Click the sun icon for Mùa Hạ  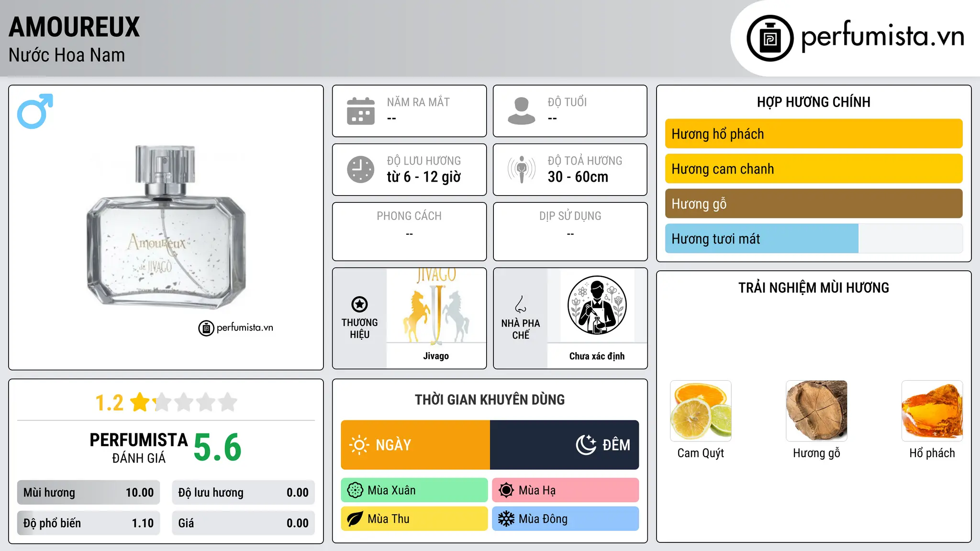(x=506, y=490)
